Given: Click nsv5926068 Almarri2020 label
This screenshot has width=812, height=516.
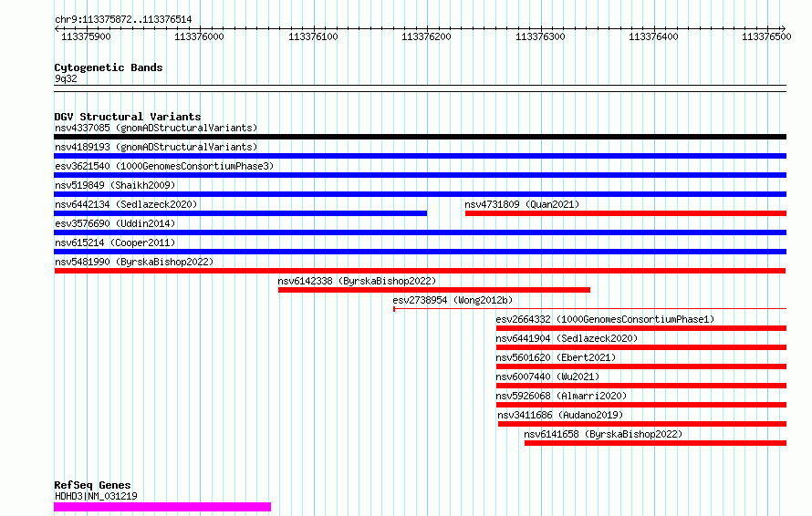Looking at the screenshot, I should tap(561, 396).
